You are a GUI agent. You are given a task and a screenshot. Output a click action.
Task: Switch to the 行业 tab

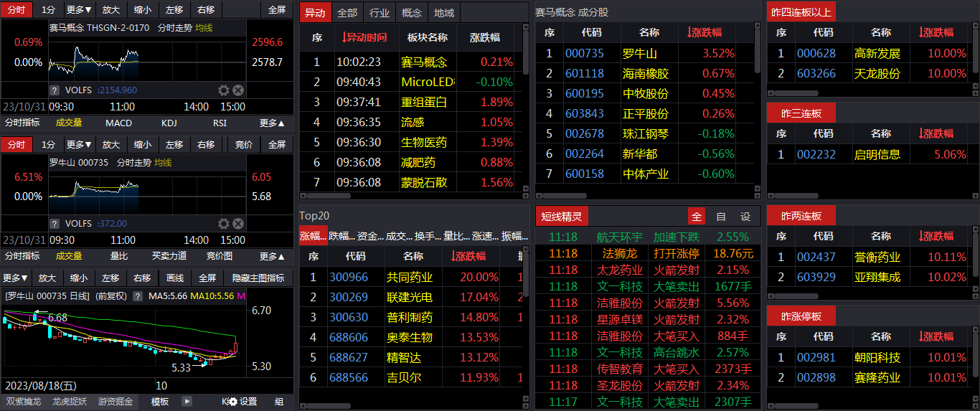tap(380, 13)
